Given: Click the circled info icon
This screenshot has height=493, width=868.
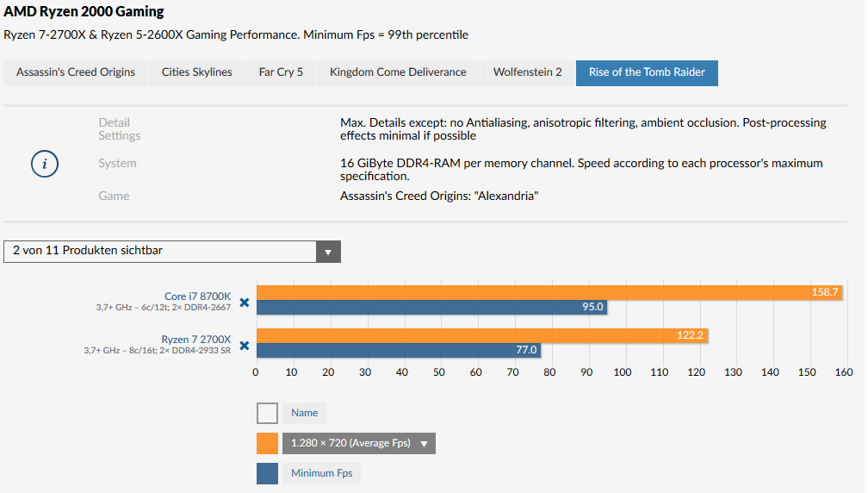Looking at the screenshot, I should [x=45, y=164].
